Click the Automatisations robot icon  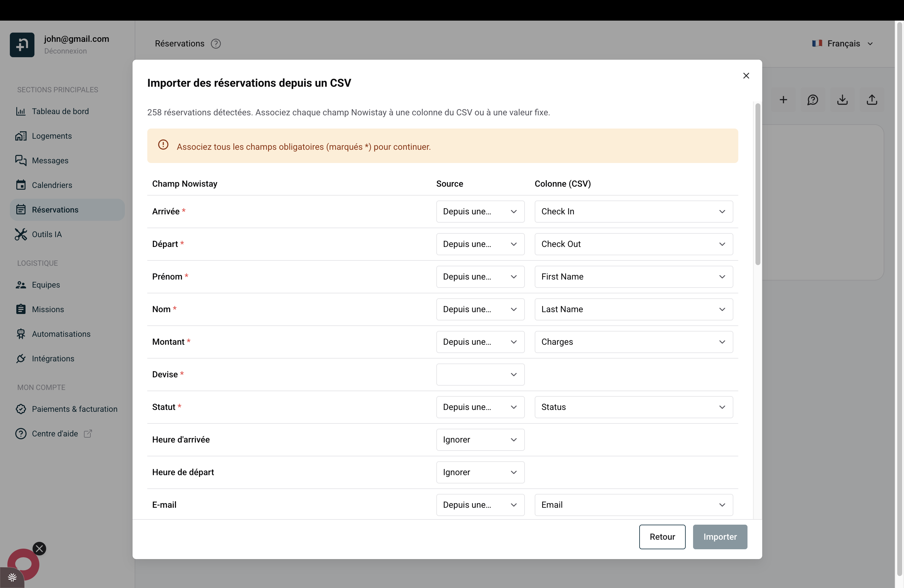(x=21, y=334)
